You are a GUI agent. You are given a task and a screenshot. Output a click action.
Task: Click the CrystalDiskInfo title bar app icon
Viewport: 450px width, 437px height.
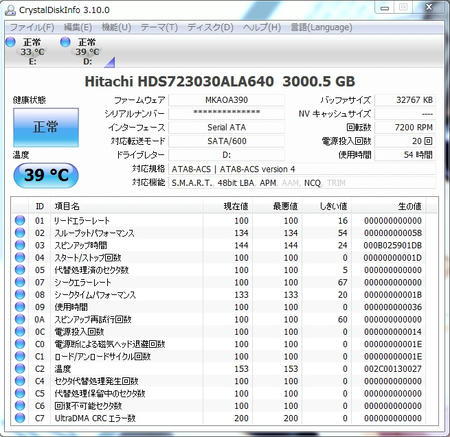pos(10,10)
